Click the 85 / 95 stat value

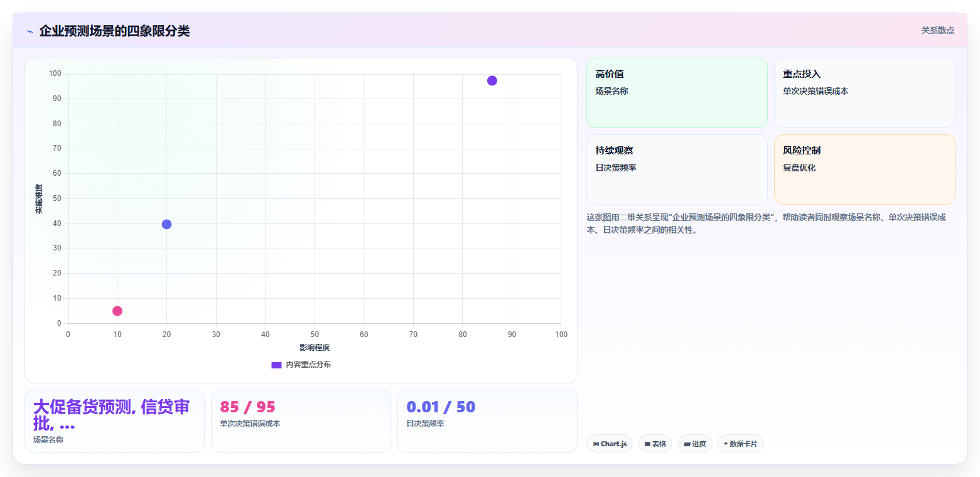coord(247,407)
